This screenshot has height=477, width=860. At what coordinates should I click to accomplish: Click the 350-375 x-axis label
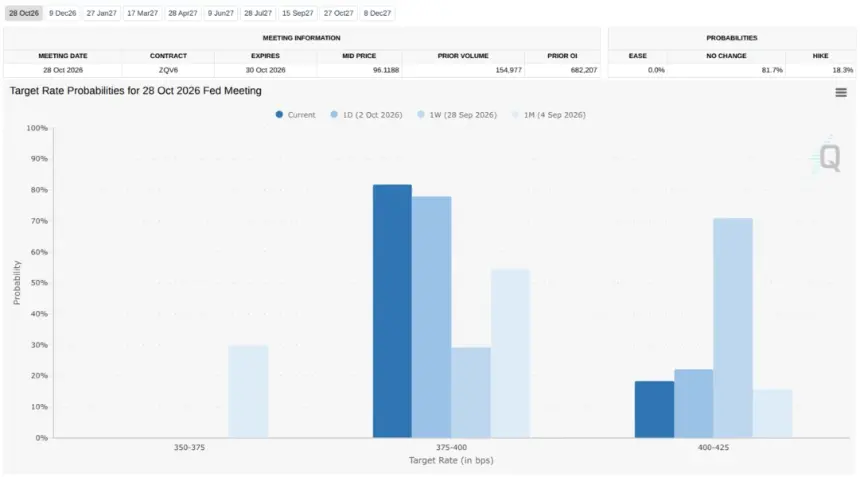click(189, 447)
